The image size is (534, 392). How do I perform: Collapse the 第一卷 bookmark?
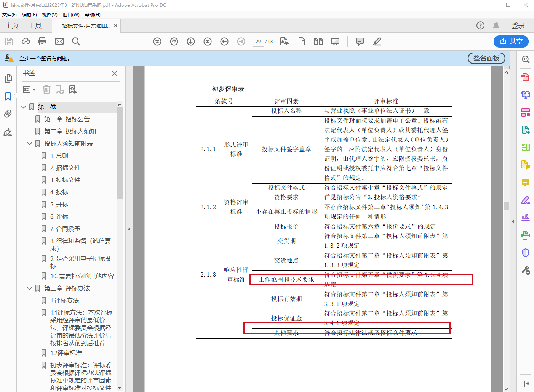24,107
